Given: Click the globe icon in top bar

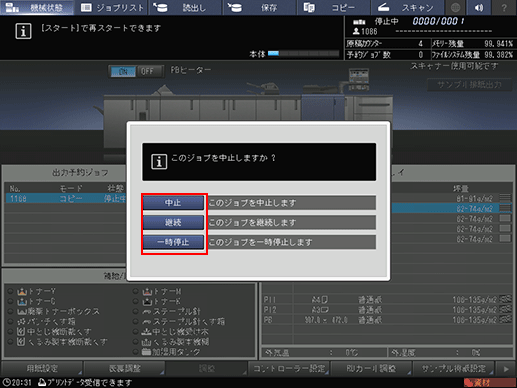Looking at the screenshot, I should tap(455, 7).
